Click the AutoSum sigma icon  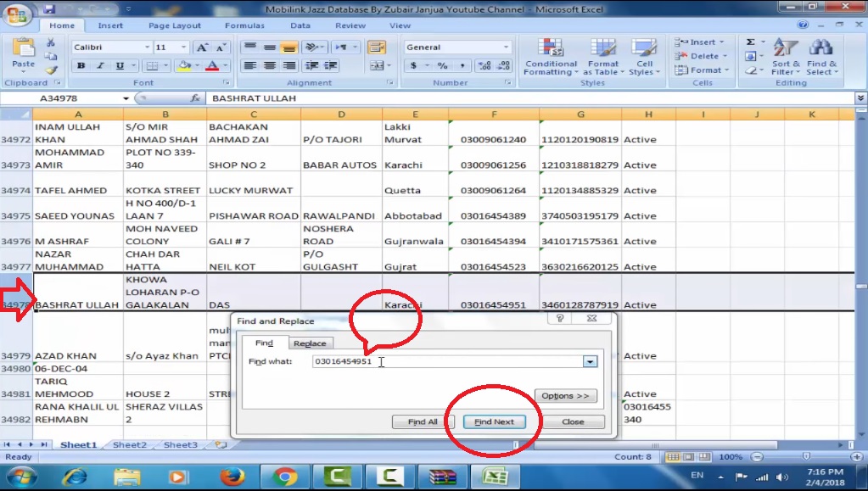(x=751, y=42)
